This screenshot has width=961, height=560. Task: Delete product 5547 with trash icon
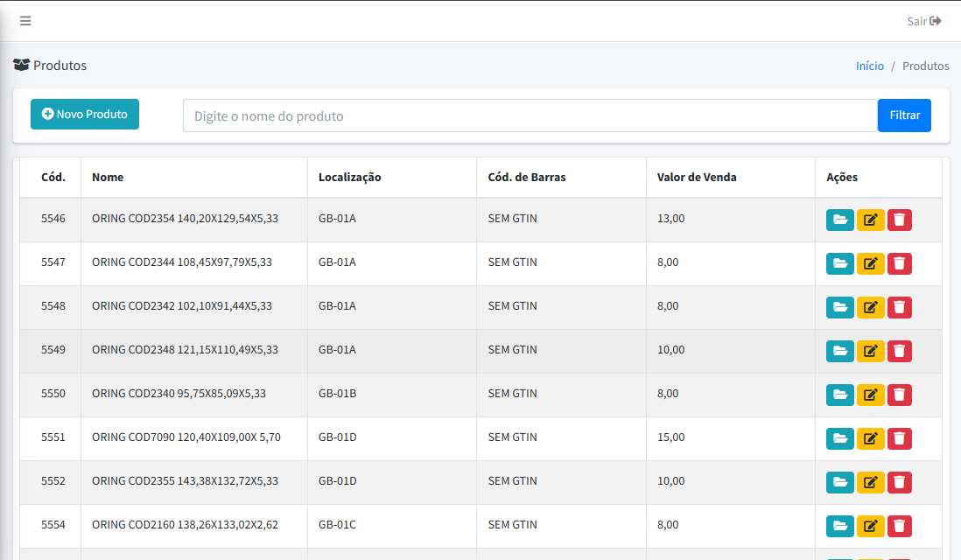899,263
